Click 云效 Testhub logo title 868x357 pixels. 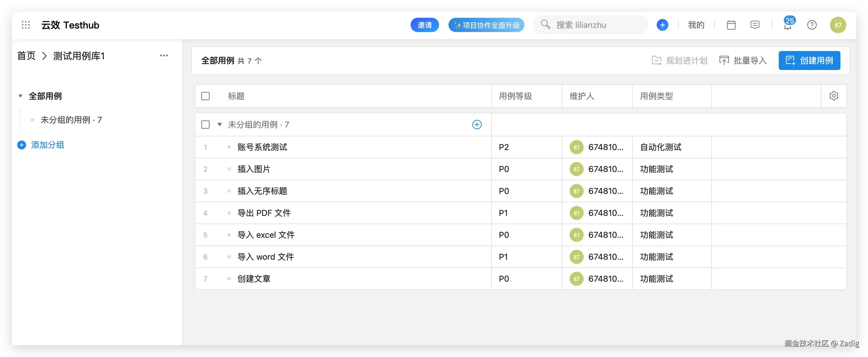pos(70,25)
